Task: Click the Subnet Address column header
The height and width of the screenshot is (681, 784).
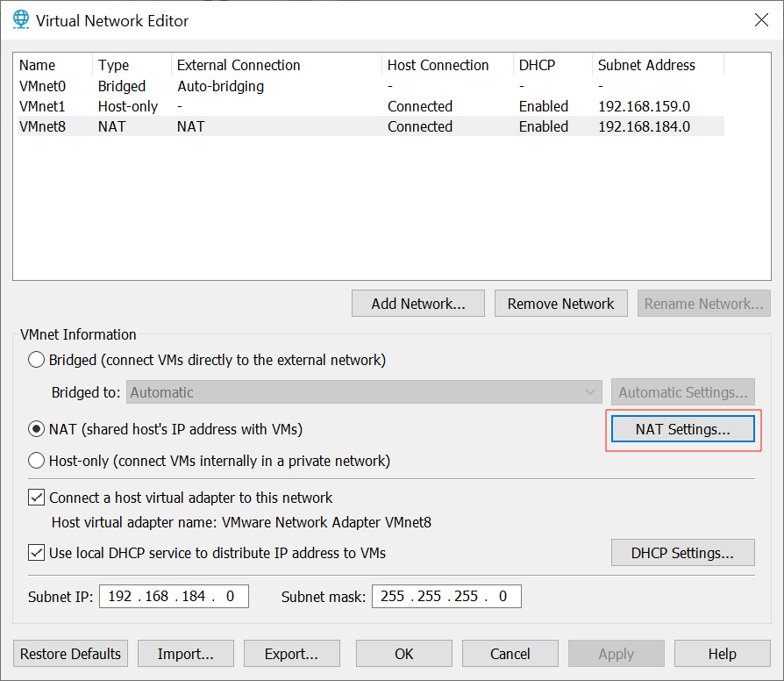Action: [658, 65]
